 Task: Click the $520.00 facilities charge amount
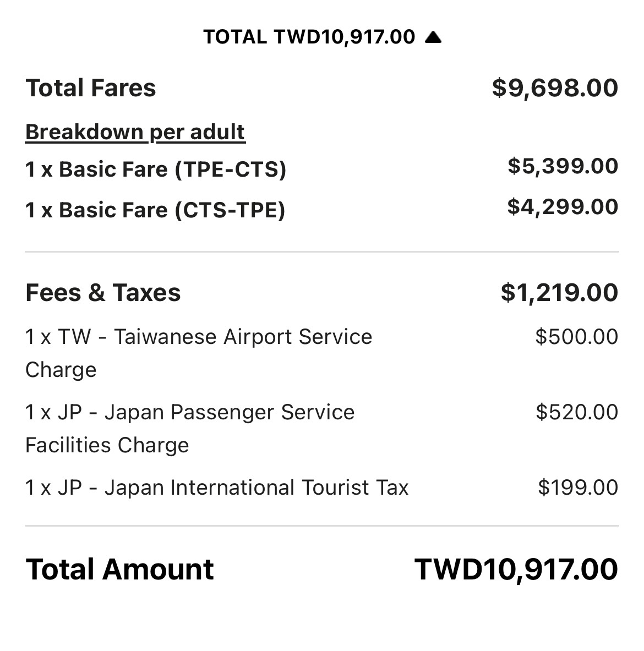coord(577,412)
